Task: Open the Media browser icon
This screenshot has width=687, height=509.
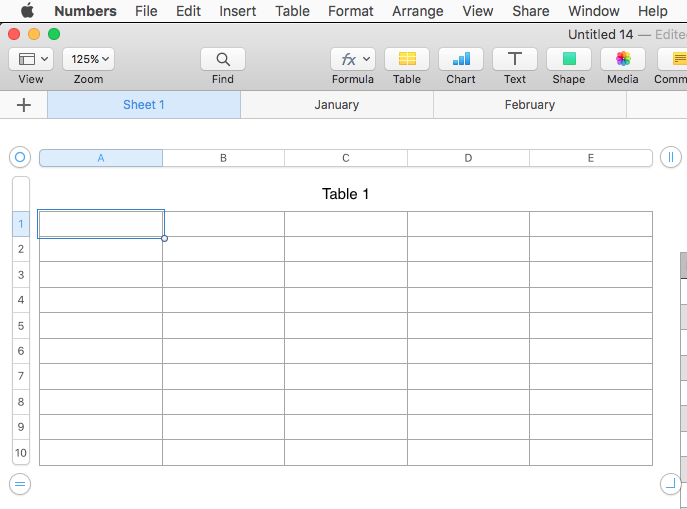Action: pyautogui.click(x=623, y=59)
